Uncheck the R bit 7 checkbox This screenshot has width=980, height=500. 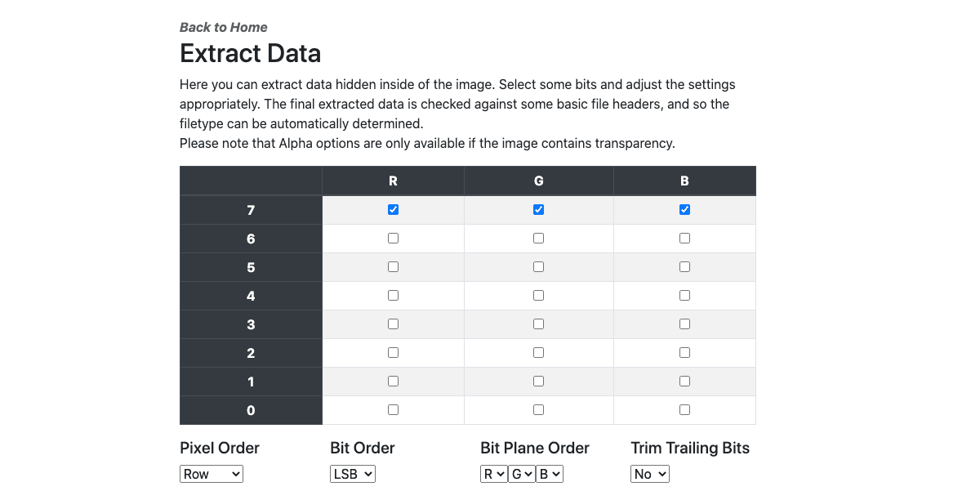[393, 210]
